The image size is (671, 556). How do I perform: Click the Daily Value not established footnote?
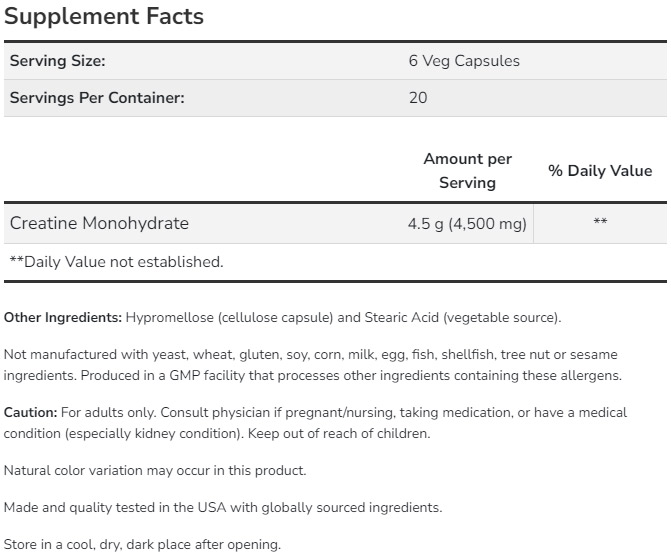tap(116, 262)
